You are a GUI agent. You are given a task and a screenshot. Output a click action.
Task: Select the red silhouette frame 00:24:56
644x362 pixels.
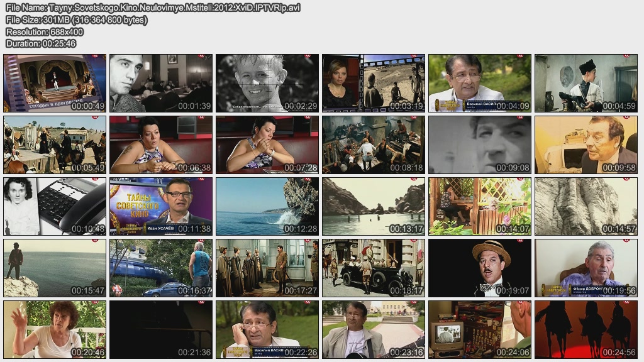586,329
